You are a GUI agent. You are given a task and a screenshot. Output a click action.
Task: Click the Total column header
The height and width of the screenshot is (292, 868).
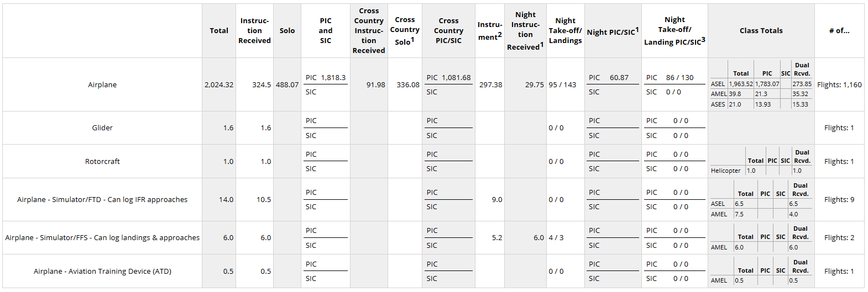click(219, 31)
